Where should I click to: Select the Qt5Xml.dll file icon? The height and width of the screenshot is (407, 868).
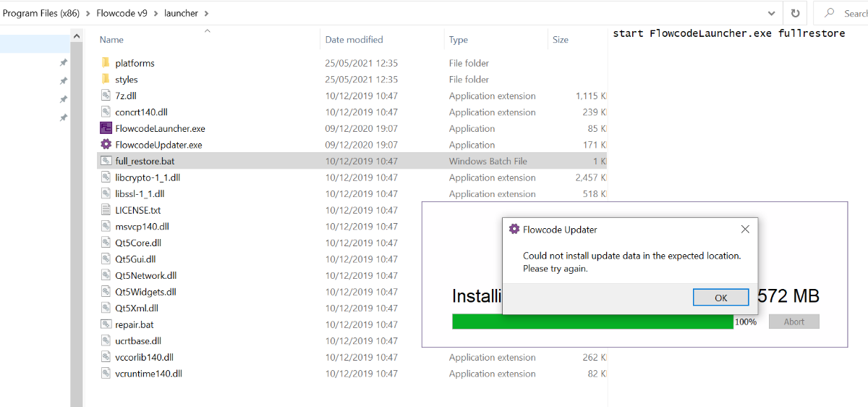coord(106,309)
